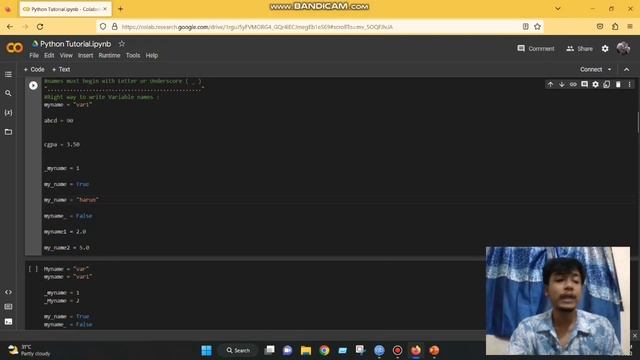
Task: Open notebook settings gear in header
Action: click(605, 49)
